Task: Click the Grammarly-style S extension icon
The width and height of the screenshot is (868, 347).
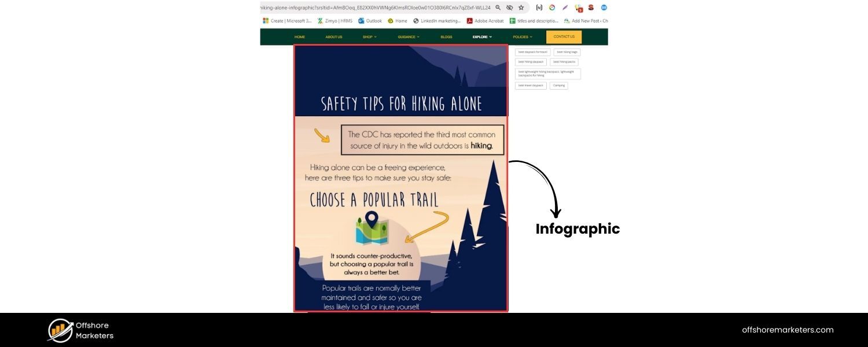Action: tap(591, 8)
